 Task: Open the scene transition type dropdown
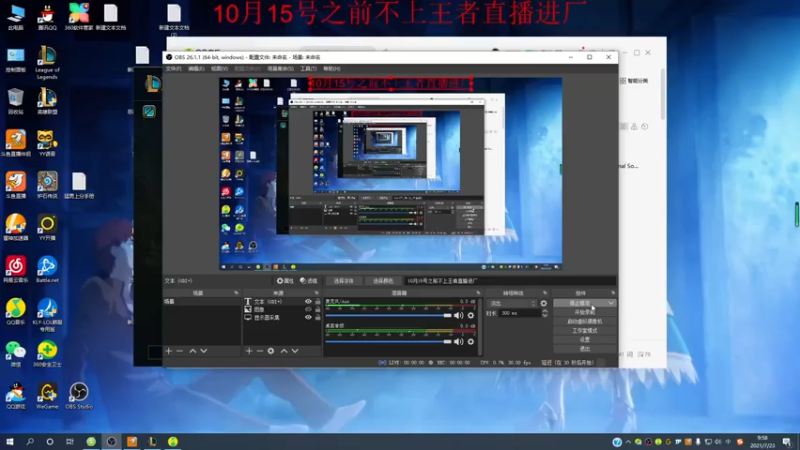pyautogui.click(x=512, y=303)
